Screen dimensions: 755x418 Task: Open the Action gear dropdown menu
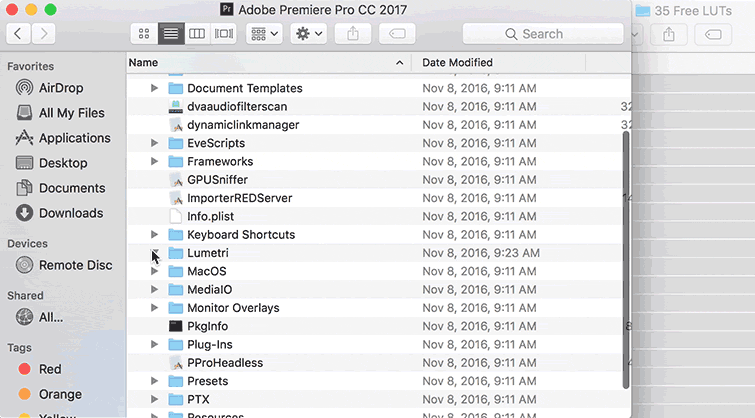(308, 34)
